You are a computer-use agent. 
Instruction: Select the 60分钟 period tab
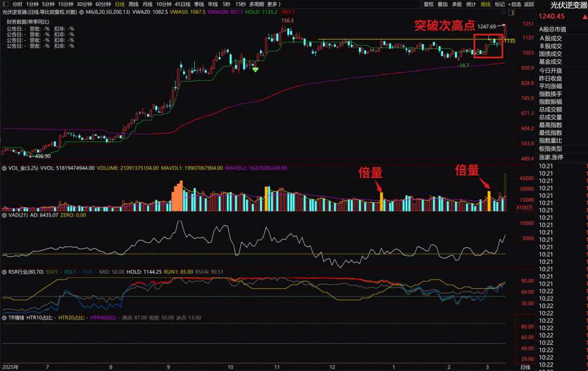coord(103,4)
